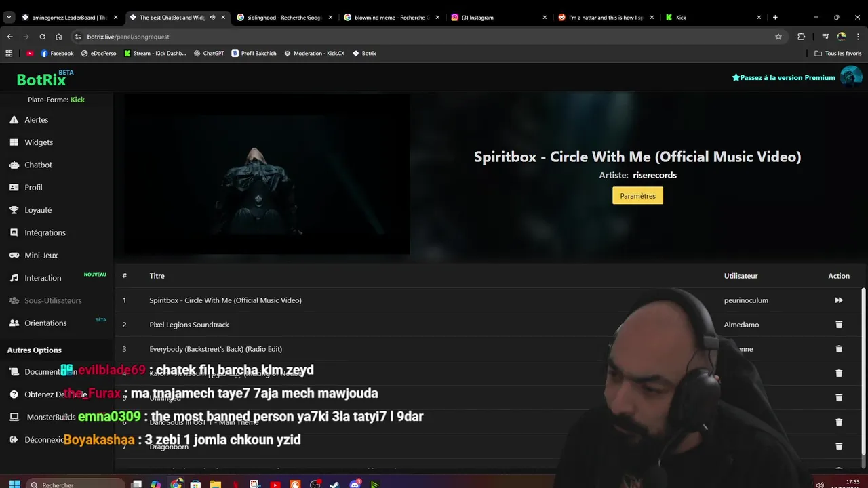Image resolution: width=868 pixels, height=488 pixels.
Task: Click the Déconnexion logout icon
Action: [14, 440]
